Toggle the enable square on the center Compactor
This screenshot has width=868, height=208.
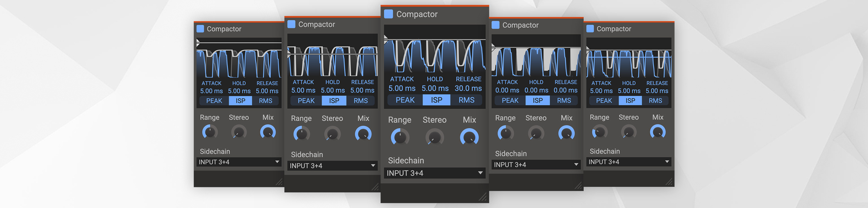[389, 14]
